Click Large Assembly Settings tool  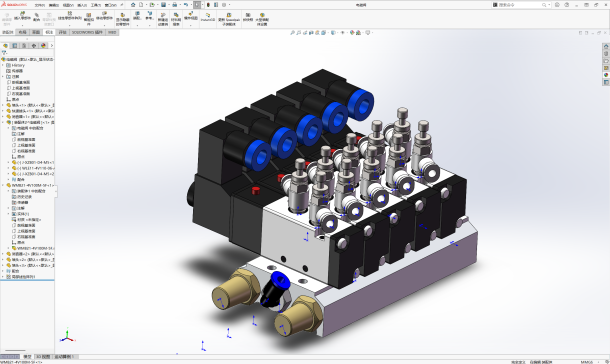(x=262, y=19)
